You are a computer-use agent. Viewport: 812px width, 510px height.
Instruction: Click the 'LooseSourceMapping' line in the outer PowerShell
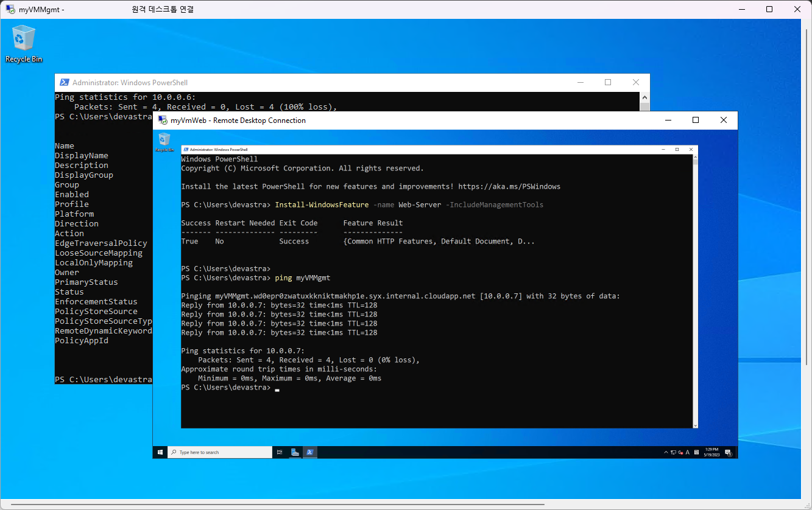click(x=99, y=253)
